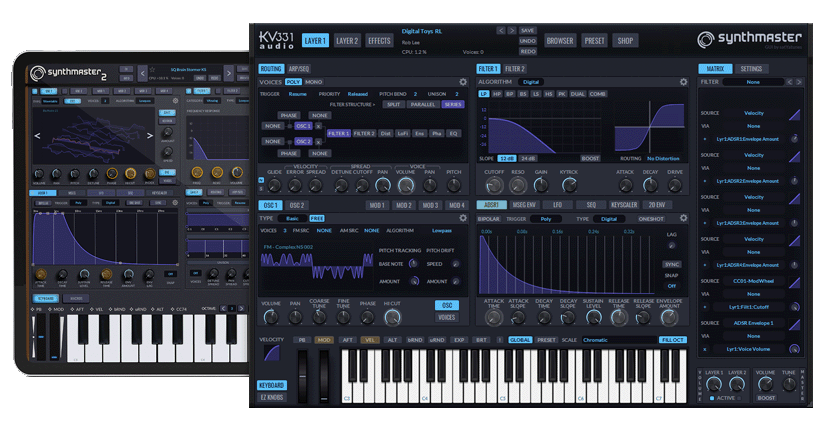The image size is (828, 426).
Task: Click the Attack Time knob
Action: 494,317
